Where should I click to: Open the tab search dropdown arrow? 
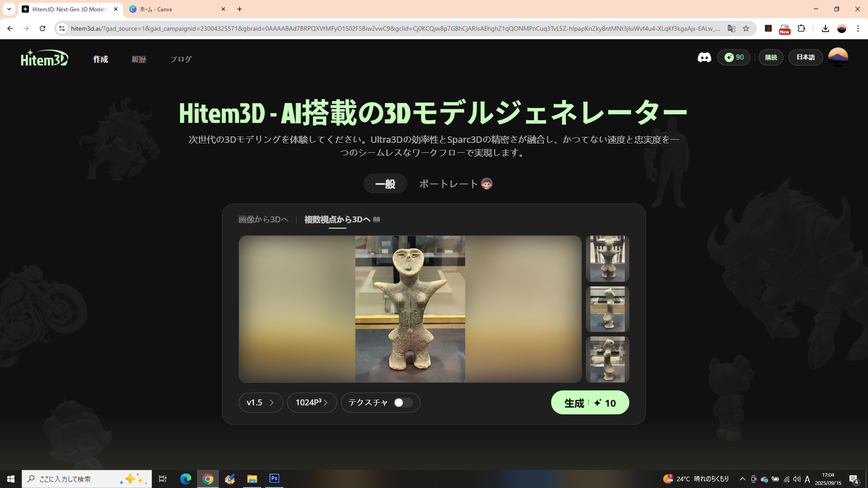9,9
